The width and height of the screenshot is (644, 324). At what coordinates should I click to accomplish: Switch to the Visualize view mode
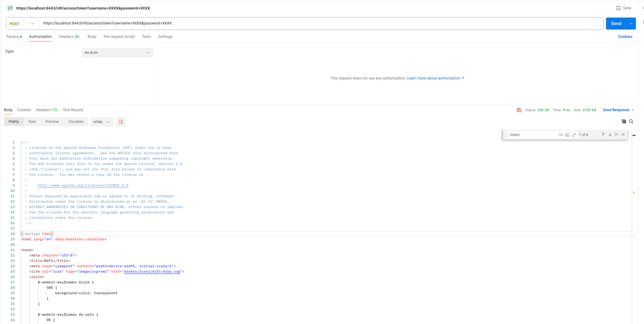[x=75, y=122]
